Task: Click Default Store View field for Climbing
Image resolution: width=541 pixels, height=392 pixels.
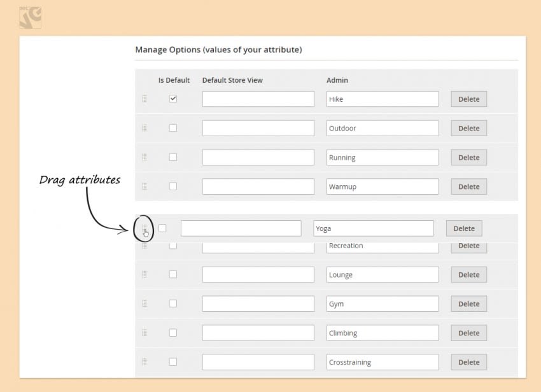Action: click(258, 333)
